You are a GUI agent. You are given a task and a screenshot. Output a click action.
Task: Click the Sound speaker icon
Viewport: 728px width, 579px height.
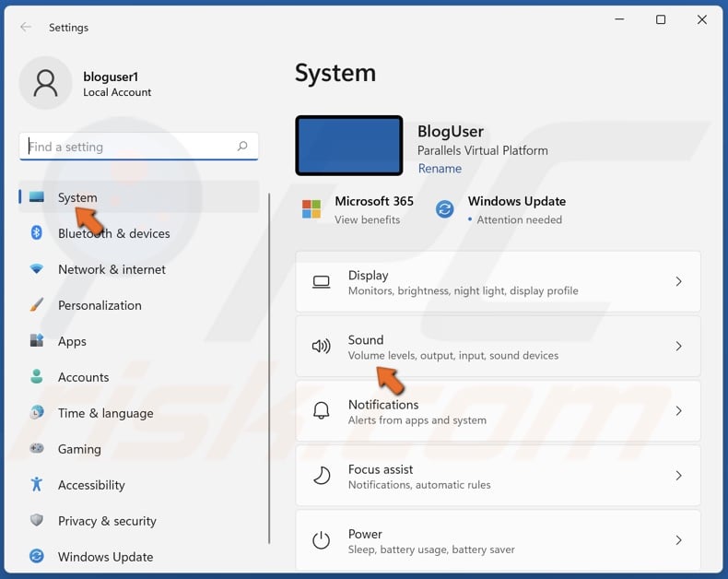click(321, 346)
